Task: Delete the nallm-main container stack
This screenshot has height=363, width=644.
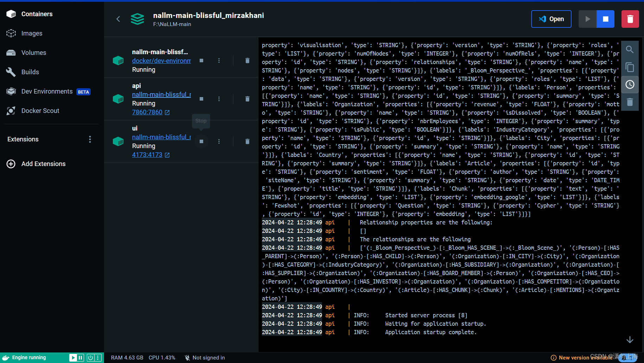Action: tap(630, 19)
